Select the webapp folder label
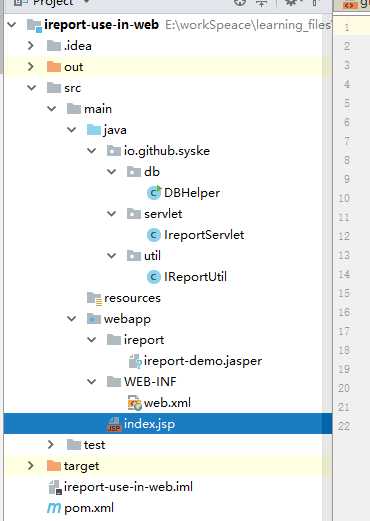370x521 pixels. point(127,319)
